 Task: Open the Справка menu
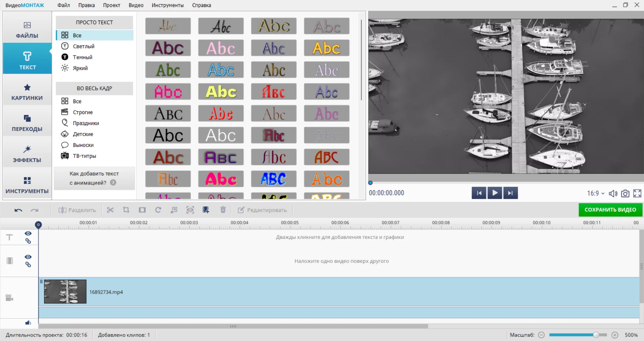[201, 5]
